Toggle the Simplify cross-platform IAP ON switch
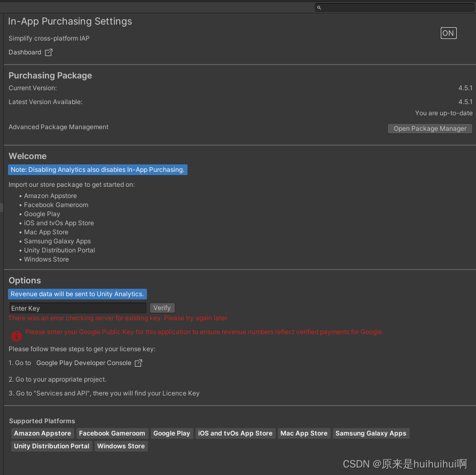 click(448, 33)
